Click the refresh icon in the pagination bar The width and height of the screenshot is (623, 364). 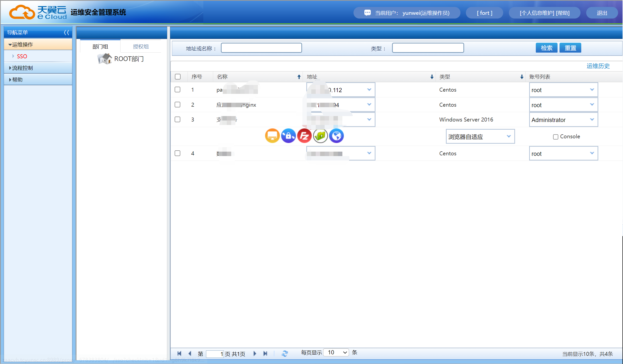click(x=285, y=354)
